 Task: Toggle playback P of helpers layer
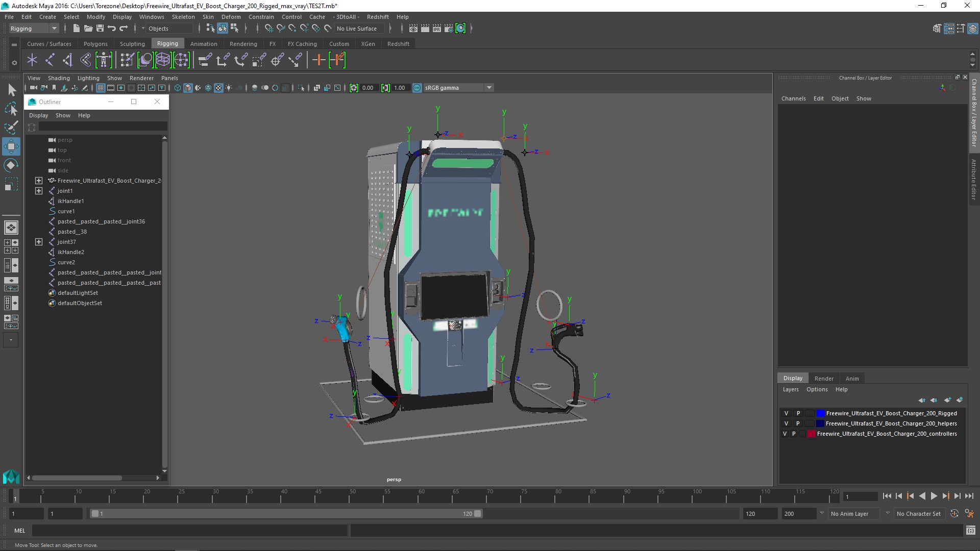click(x=798, y=423)
